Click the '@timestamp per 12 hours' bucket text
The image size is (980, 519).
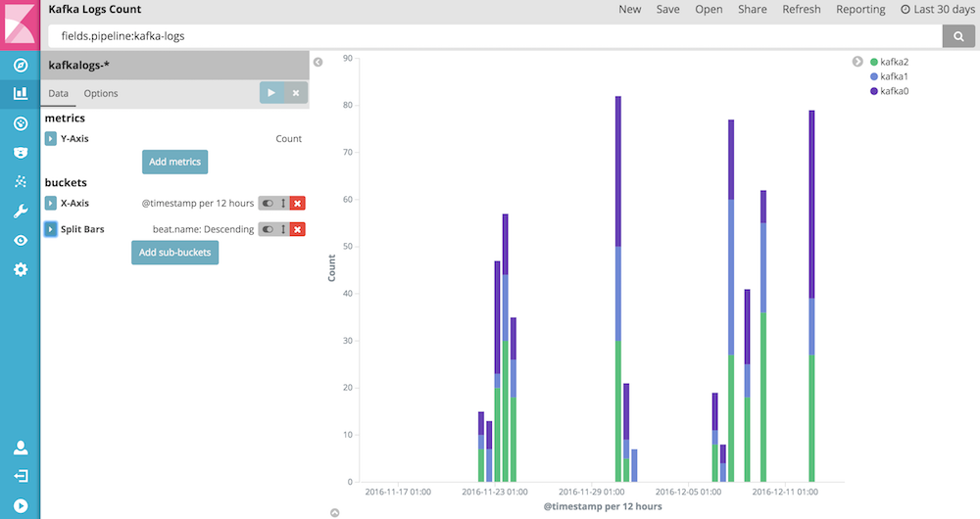click(198, 203)
